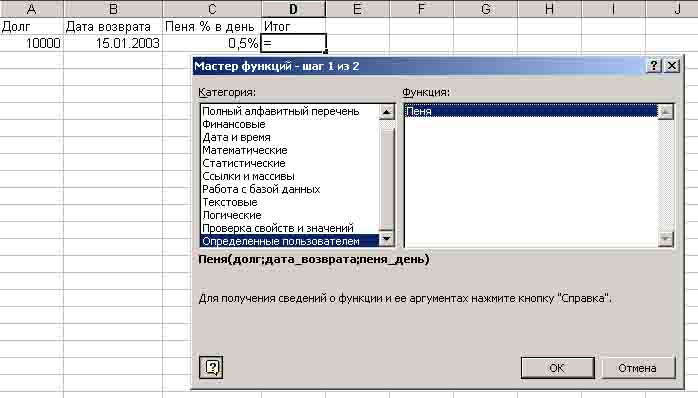Click the category list scrollbar thumb
This screenshot has width=698, height=398.
coord(386,179)
